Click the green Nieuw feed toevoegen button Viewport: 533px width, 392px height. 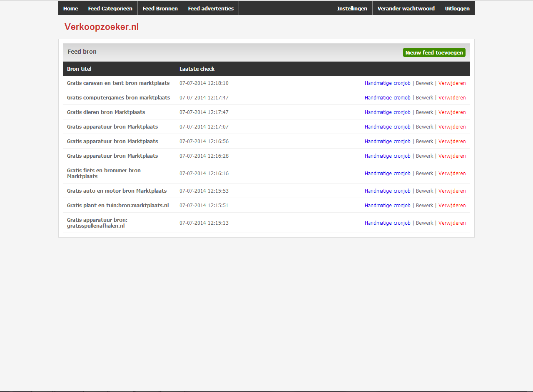coord(434,52)
